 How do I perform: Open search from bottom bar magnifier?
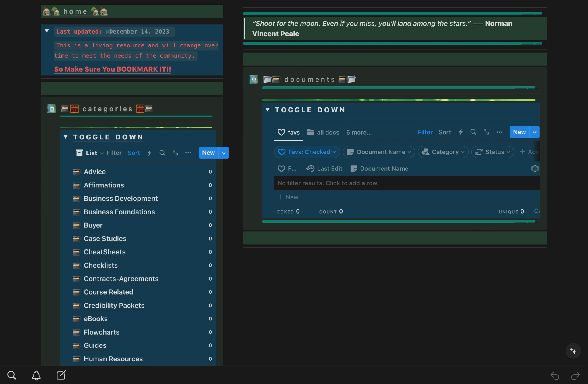[x=12, y=375]
